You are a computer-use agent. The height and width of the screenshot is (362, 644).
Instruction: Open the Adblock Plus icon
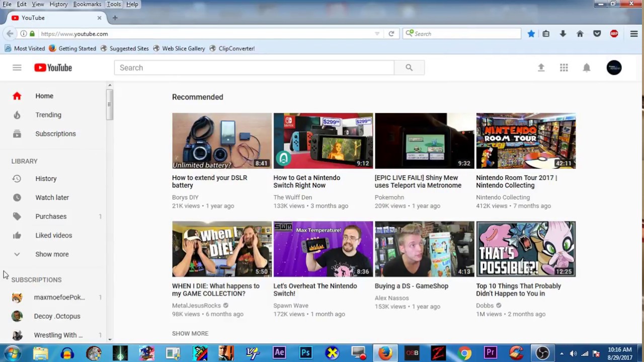(614, 34)
